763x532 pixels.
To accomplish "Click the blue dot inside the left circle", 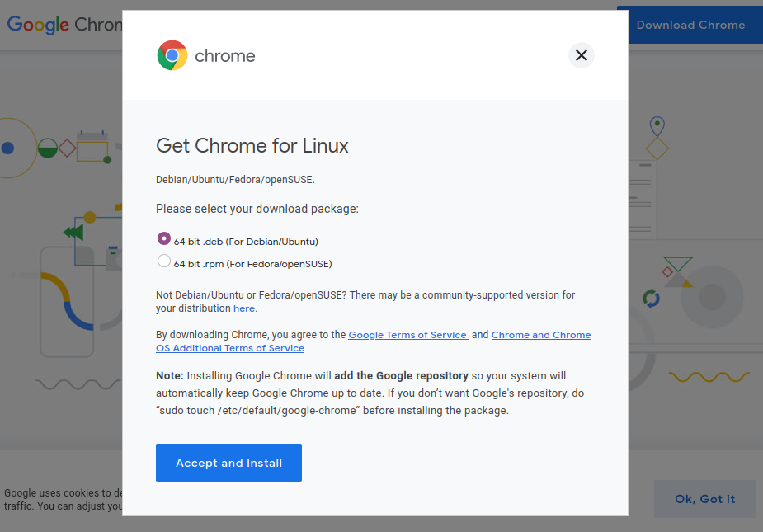I will (7, 148).
